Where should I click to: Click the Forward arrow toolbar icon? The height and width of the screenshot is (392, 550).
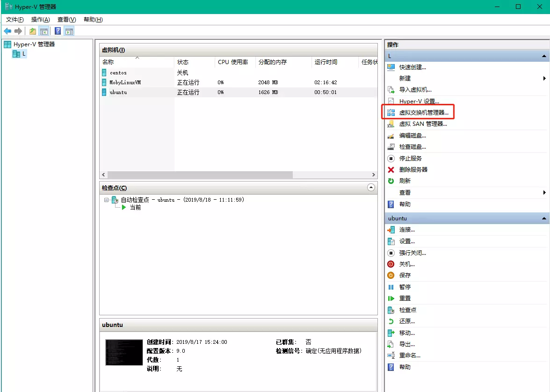18,31
